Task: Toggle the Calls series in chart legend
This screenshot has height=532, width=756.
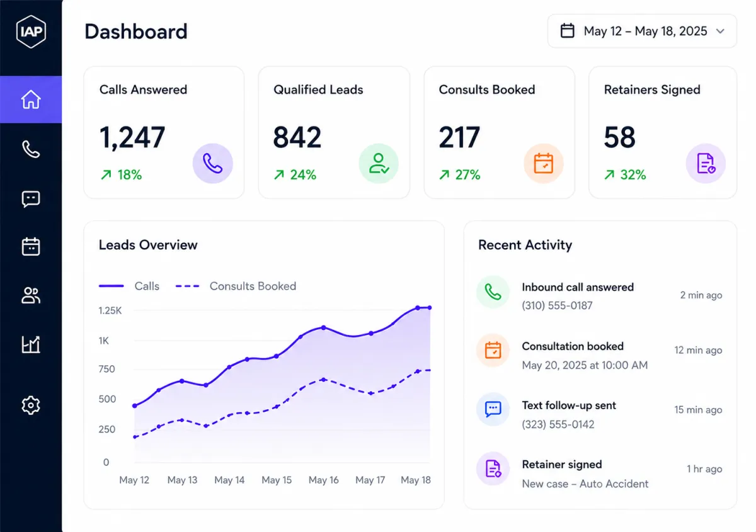Action: (x=129, y=286)
